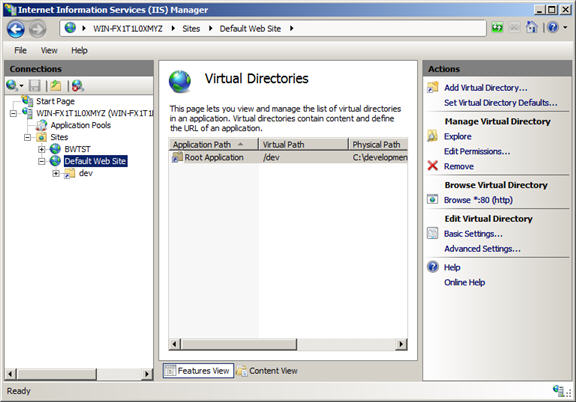Click the Home icon in the toolbar
The height and width of the screenshot is (402, 576).
point(532,28)
